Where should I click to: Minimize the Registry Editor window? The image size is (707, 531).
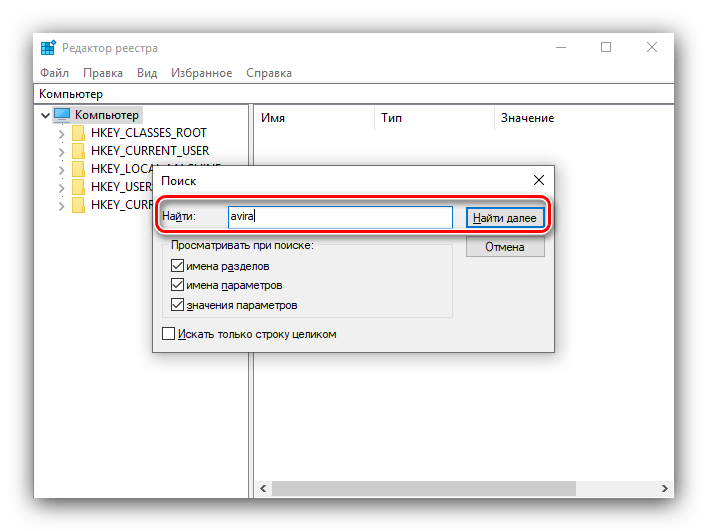561,47
